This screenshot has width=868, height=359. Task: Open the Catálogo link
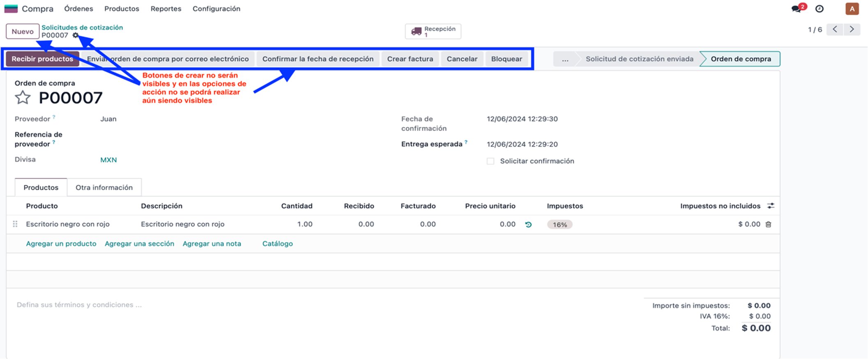point(278,244)
